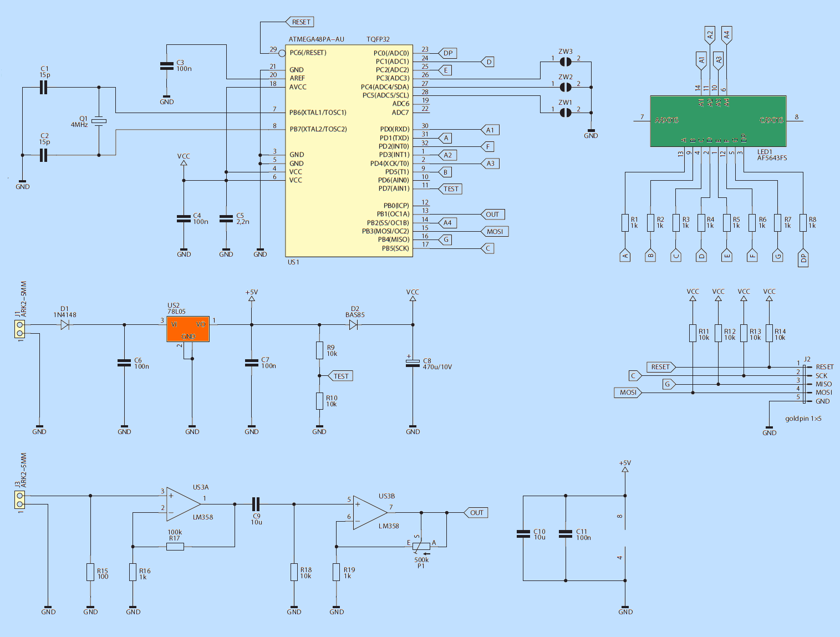This screenshot has height=637, width=840.
Task: Click the "goldpin 1x5" label text
Action: (x=803, y=419)
